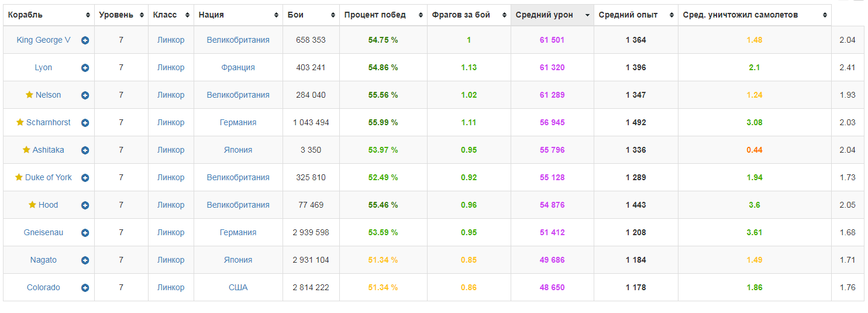Expand Duke of York plus icon
The width and height of the screenshot is (868, 313).
point(85,178)
